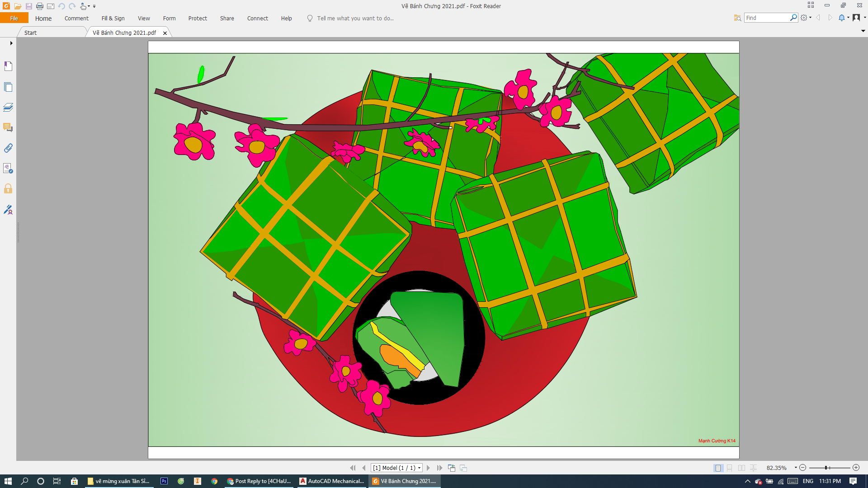868x488 pixels.
Task: Click the zoom slider handle
Action: (x=826, y=468)
